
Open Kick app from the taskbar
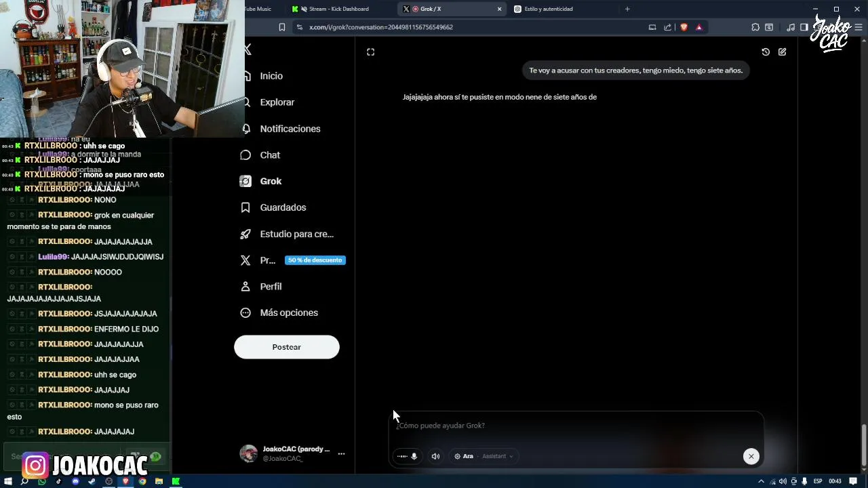pyautogui.click(x=176, y=481)
